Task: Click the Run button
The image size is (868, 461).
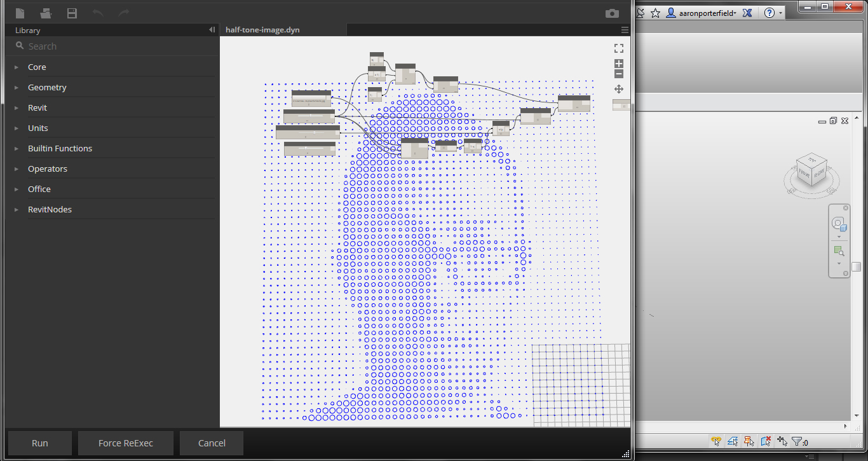Action: tap(39, 443)
